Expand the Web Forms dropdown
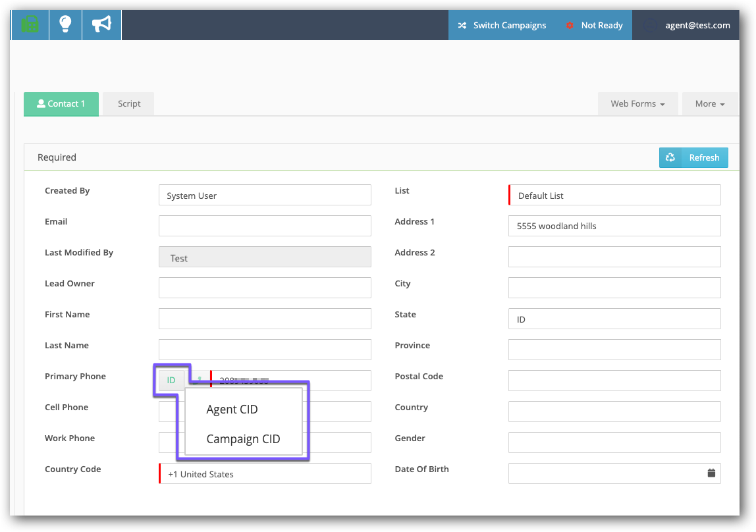The width and height of the screenshot is (756, 532). [637, 103]
